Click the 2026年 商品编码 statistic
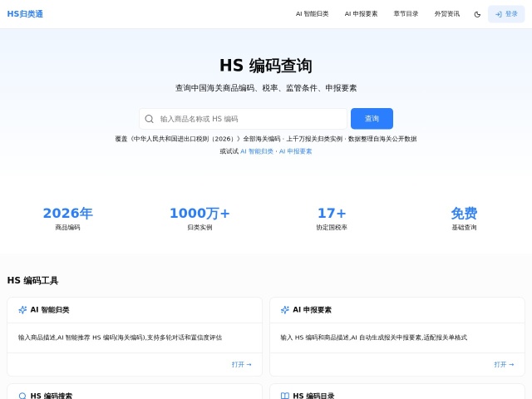 tap(68, 219)
